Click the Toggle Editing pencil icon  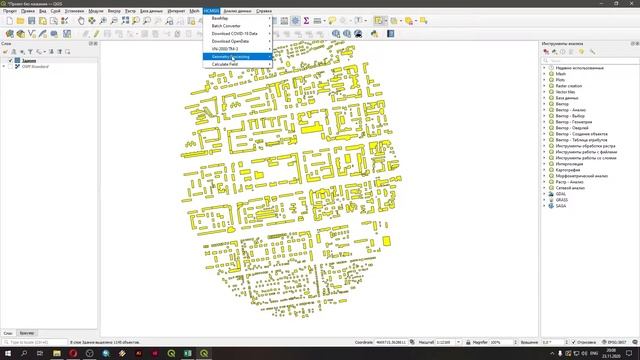tap(96, 34)
